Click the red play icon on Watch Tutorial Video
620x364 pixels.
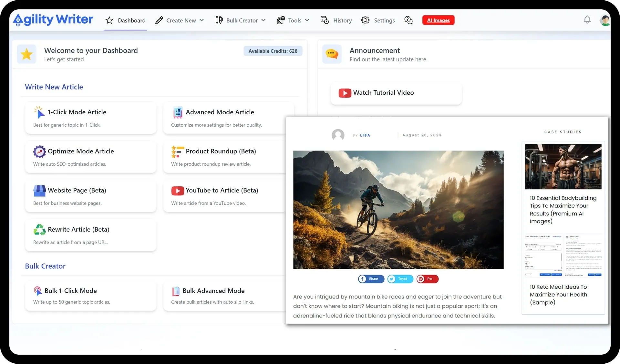click(x=345, y=93)
